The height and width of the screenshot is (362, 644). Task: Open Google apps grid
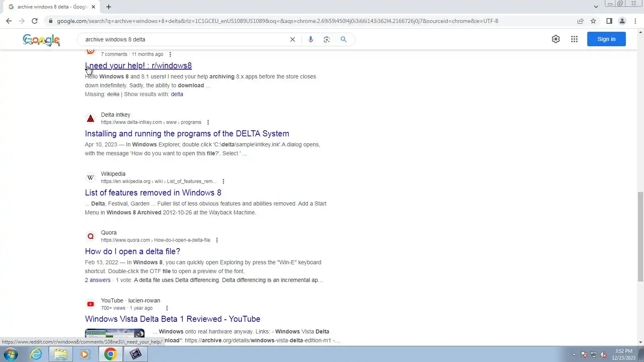point(574,39)
